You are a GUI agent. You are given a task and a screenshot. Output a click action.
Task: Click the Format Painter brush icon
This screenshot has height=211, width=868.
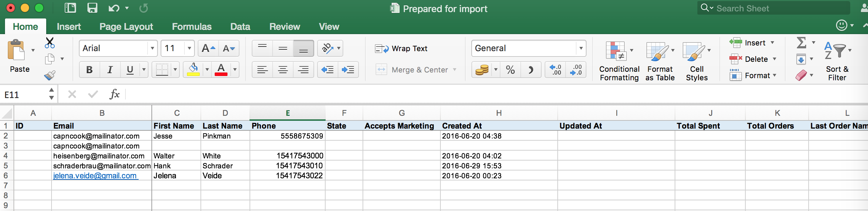point(50,75)
